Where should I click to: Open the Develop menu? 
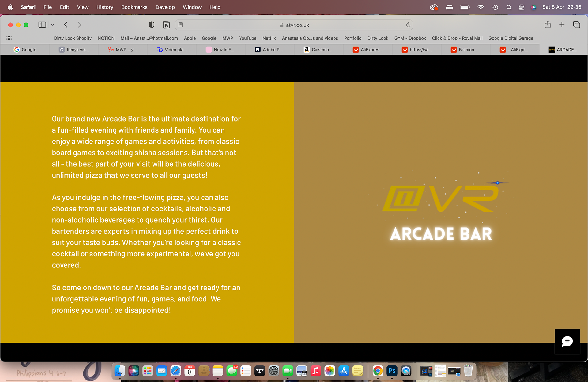pos(165,7)
